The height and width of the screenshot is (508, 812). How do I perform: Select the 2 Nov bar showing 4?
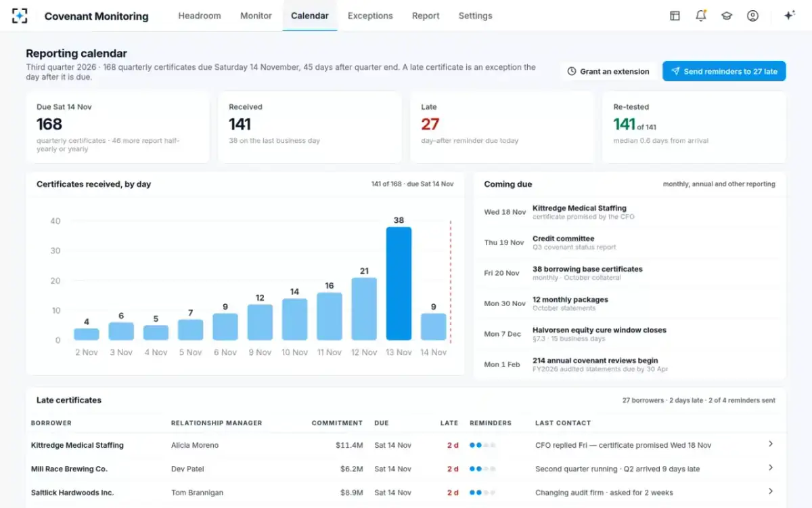pyautogui.click(x=86, y=334)
